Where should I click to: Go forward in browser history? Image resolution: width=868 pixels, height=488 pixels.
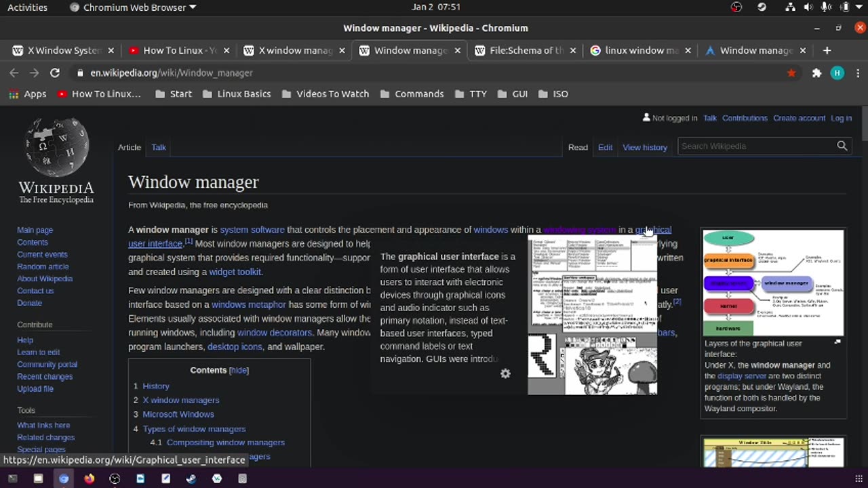[x=34, y=73]
